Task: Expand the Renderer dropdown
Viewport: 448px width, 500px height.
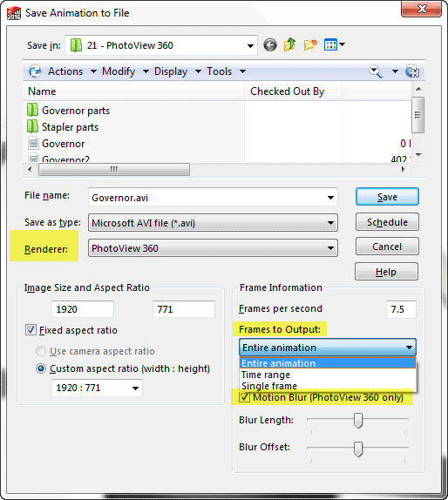Action: (x=213, y=248)
